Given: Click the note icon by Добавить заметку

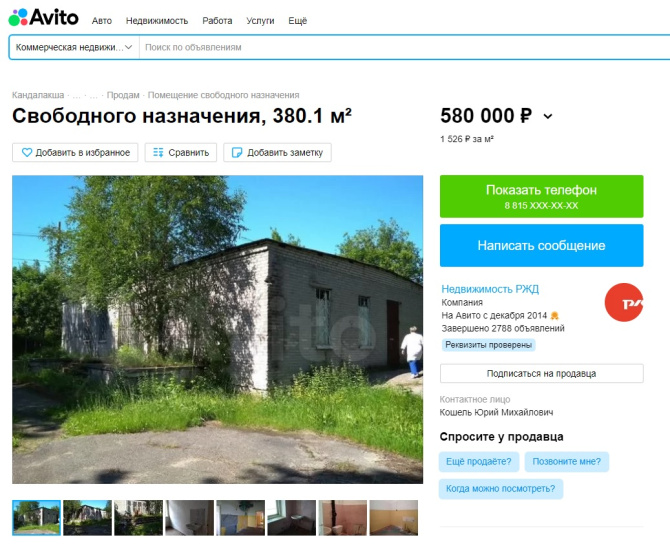Looking at the screenshot, I should (237, 153).
